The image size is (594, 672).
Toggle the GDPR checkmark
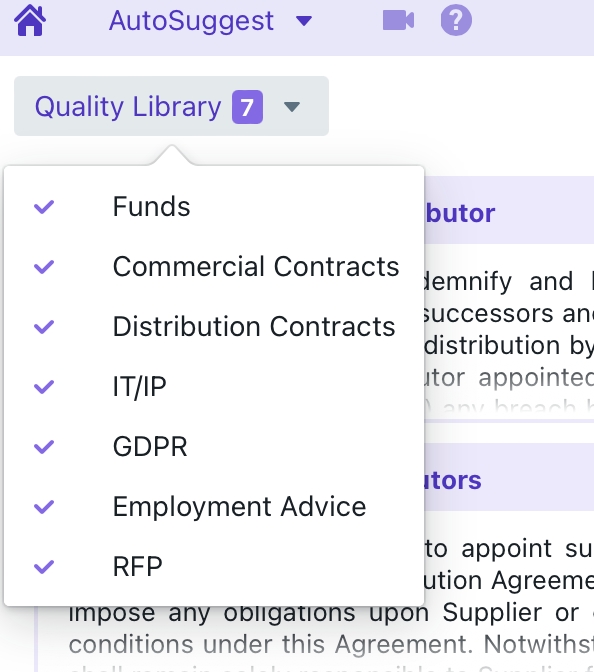tap(44, 447)
